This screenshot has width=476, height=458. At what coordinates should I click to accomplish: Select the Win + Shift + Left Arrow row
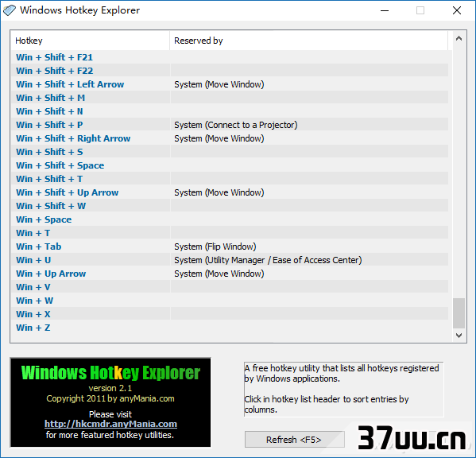(x=230, y=84)
